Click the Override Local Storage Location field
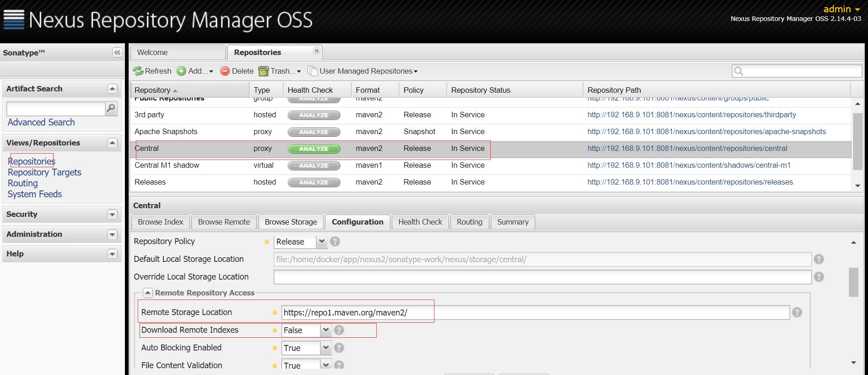868x375 pixels. tap(542, 277)
